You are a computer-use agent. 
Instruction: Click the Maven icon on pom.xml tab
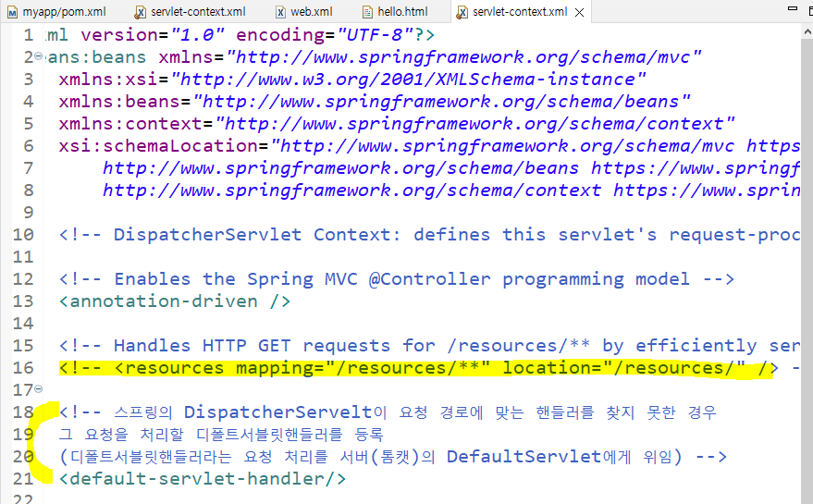(13, 12)
